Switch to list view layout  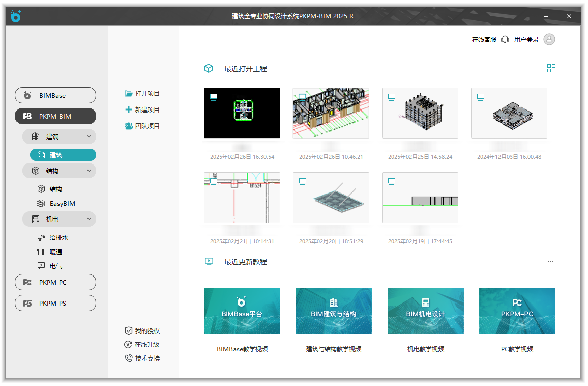(x=533, y=68)
